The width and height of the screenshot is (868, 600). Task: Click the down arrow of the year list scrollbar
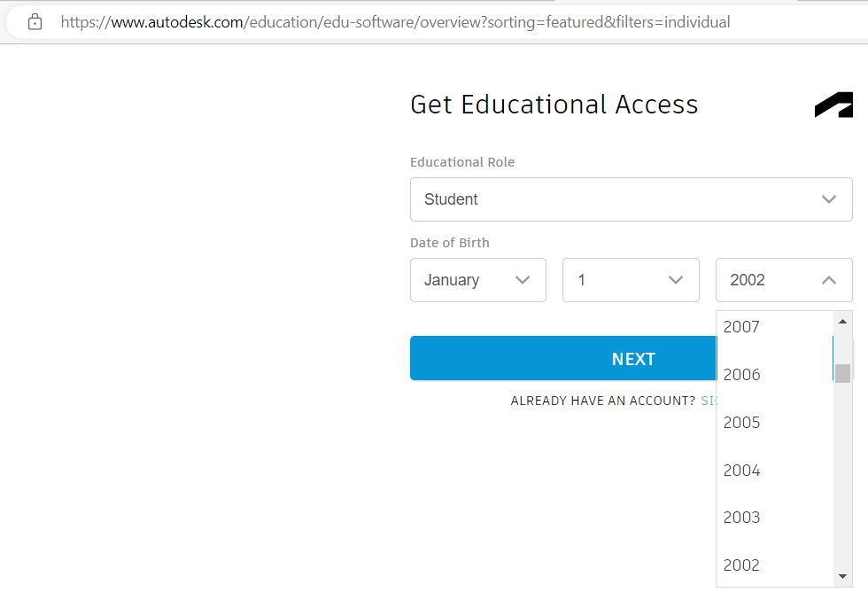click(842, 577)
